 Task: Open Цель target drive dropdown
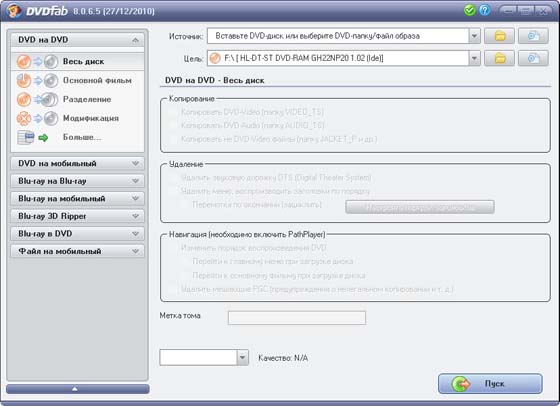[x=474, y=58]
